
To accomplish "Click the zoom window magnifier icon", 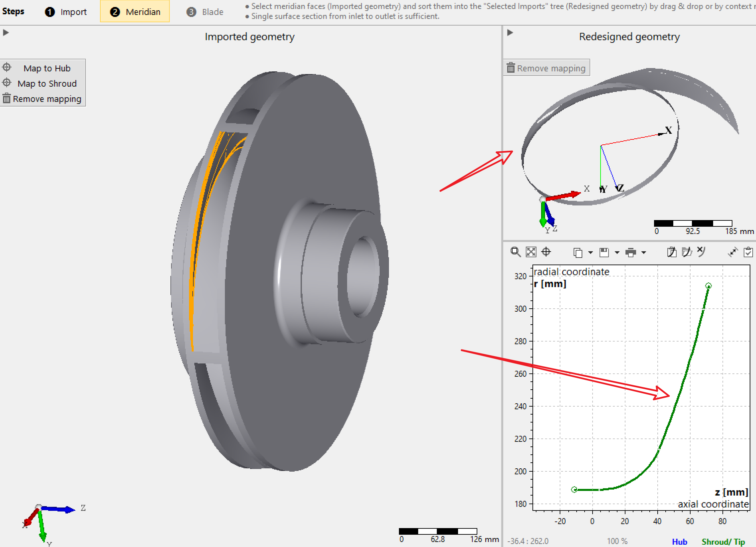I will click(515, 252).
